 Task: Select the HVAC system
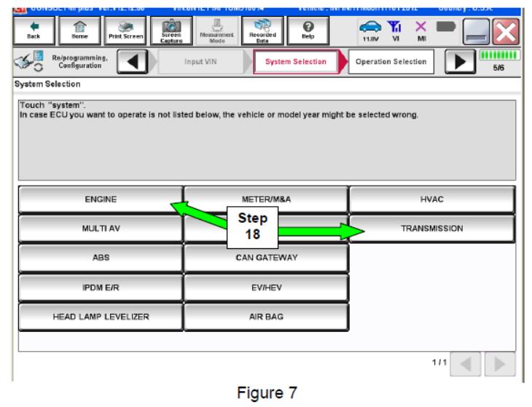432,199
